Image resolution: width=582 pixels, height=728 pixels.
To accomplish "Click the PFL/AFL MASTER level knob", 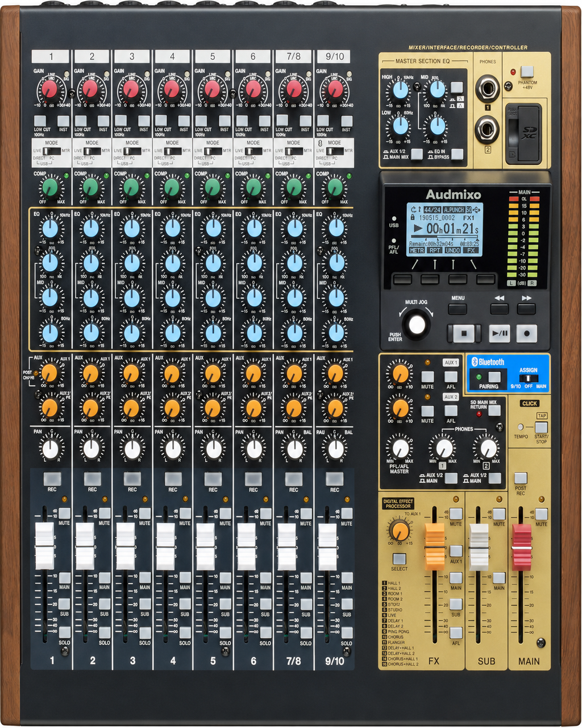I will [x=400, y=448].
